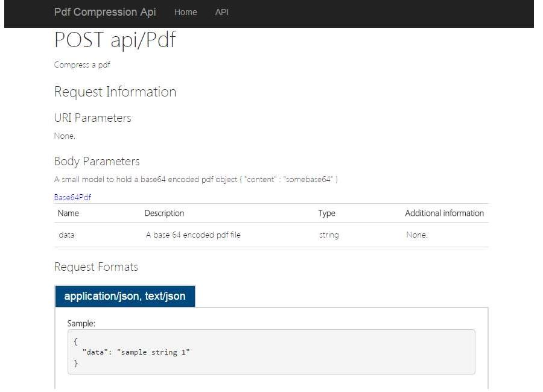This screenshot has height=392, width=543.
Task: Click the string type cell
Action: tap(329, 235)
